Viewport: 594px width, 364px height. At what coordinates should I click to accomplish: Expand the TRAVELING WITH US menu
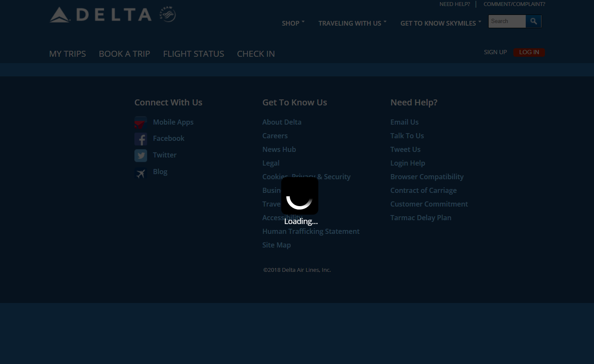[x=350, y=23]
